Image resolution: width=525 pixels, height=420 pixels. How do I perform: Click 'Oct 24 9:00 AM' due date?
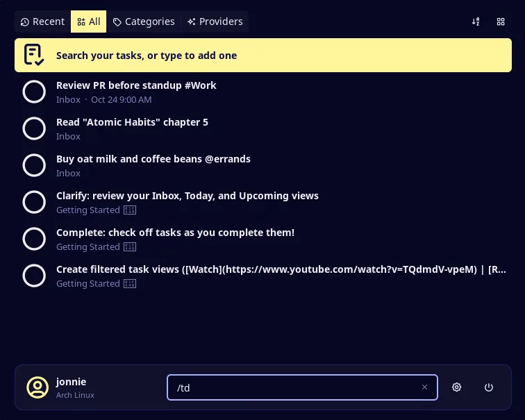(x=122, y=100)
